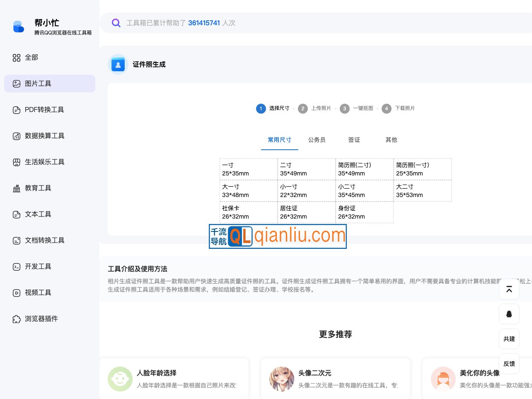Image resolution: width=532 pixels, height=399 pixels.
Task: Select the 开发工具 sidebar icon
Action: coord(17,266)
